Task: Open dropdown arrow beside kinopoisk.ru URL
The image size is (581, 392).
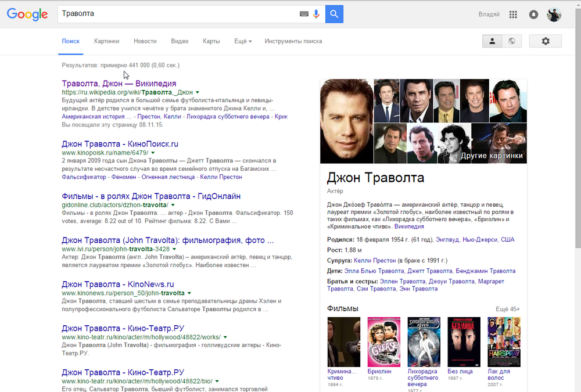Action: [x=153, y=153]
